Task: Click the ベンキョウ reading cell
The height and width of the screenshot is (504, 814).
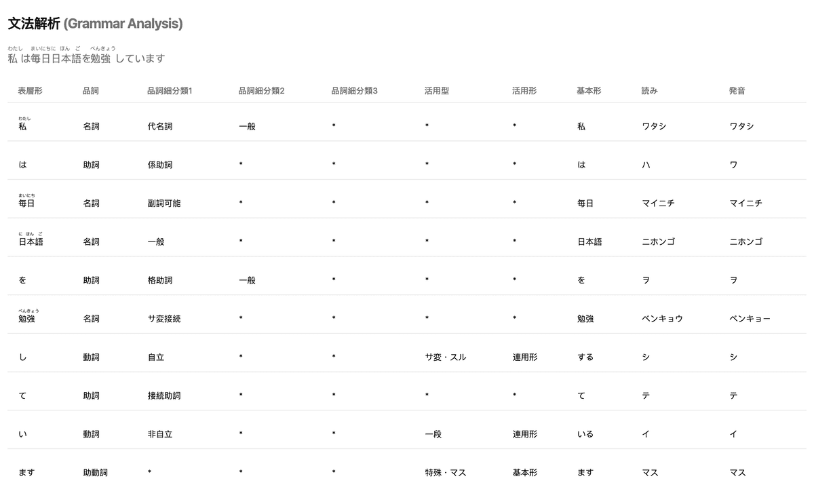Action: (662, 318)
